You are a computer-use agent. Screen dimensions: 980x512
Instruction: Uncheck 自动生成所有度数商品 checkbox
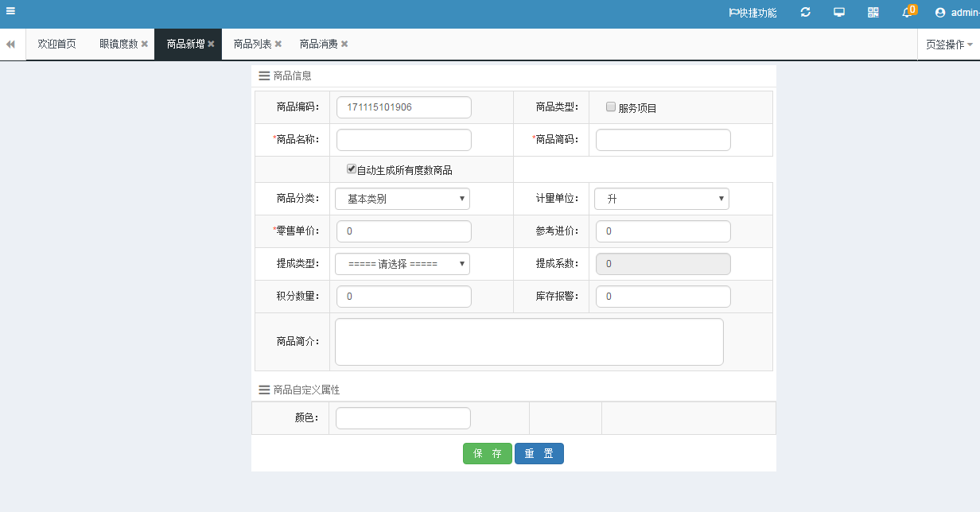click(351, 169)
